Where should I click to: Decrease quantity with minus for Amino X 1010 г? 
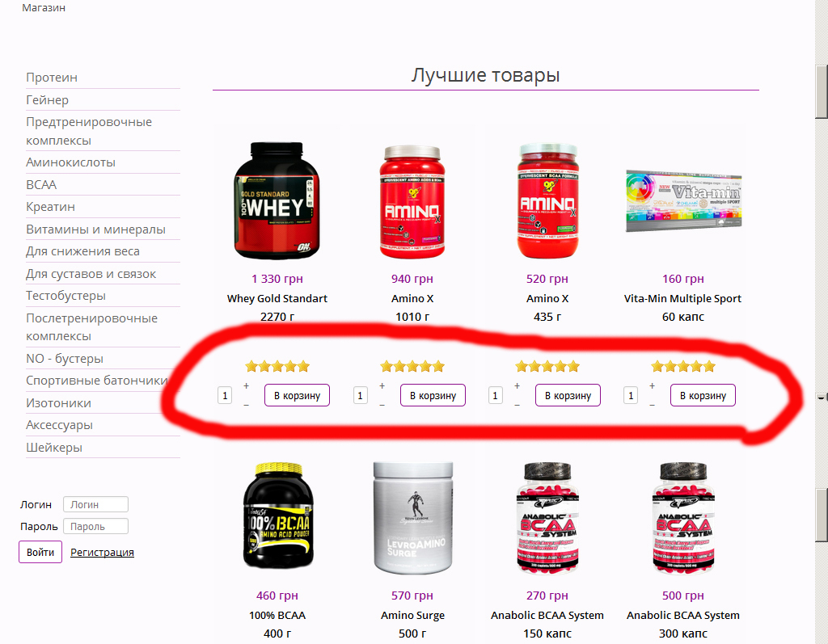[x=382, y=405]
